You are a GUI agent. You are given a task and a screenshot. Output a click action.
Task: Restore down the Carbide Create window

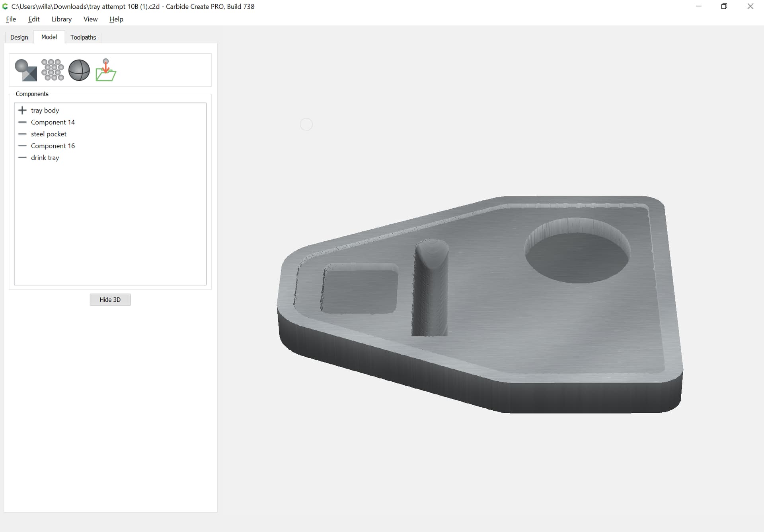pyautogui.click(x=724, y=6)
